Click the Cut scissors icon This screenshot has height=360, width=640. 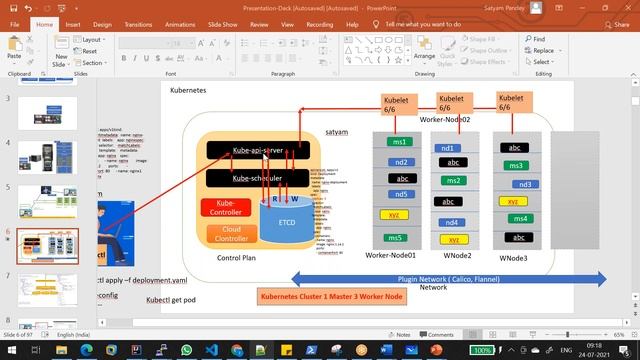coord(30,39)
